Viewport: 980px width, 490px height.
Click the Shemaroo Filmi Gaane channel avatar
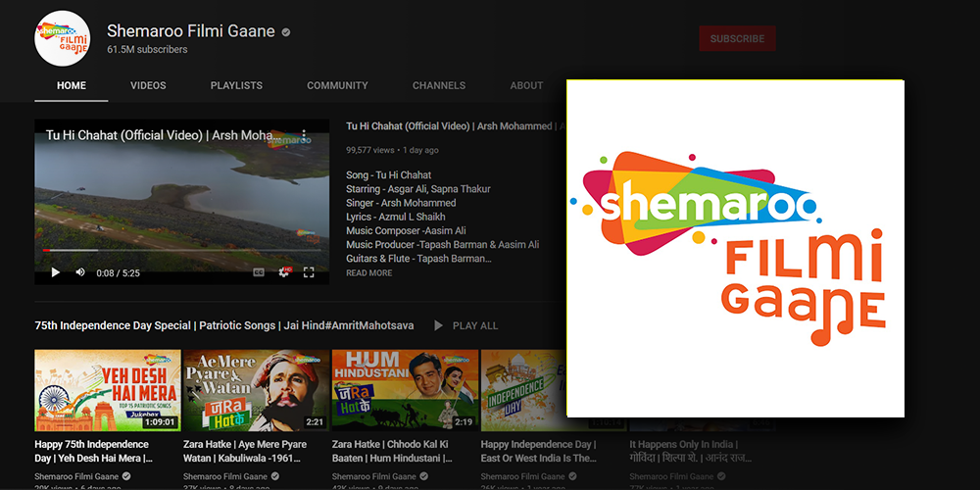click(63, 39)
